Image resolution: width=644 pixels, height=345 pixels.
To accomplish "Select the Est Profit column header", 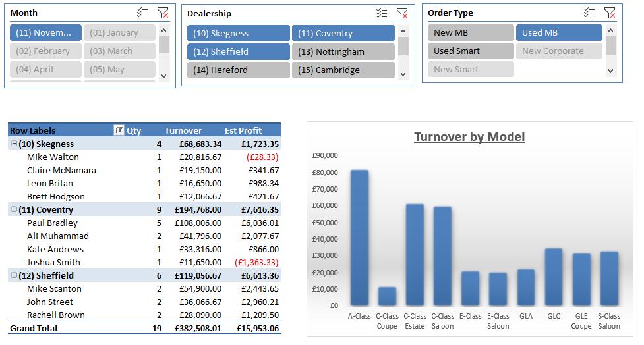I will point(243,130).
